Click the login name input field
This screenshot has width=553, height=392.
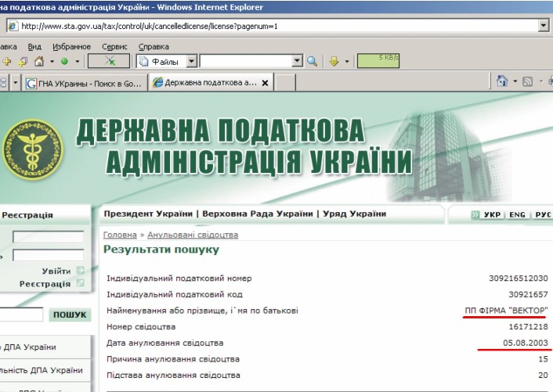(x=49, y=236)
